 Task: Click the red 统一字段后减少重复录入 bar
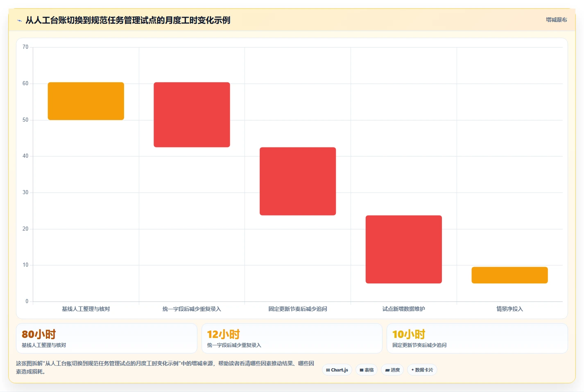[192, 115]
